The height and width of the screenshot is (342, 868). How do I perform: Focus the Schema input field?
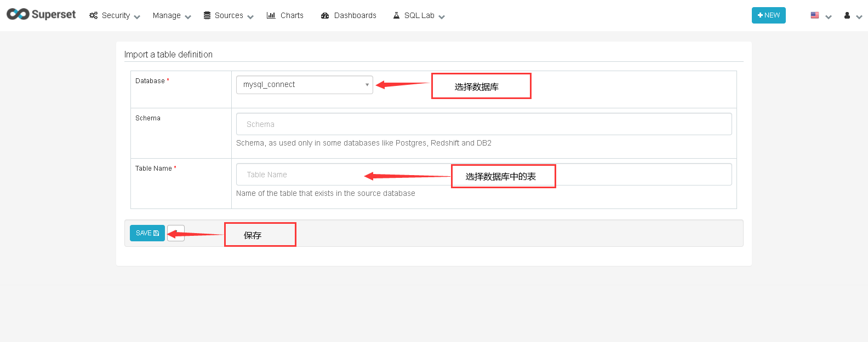click(x=484, y=124)
